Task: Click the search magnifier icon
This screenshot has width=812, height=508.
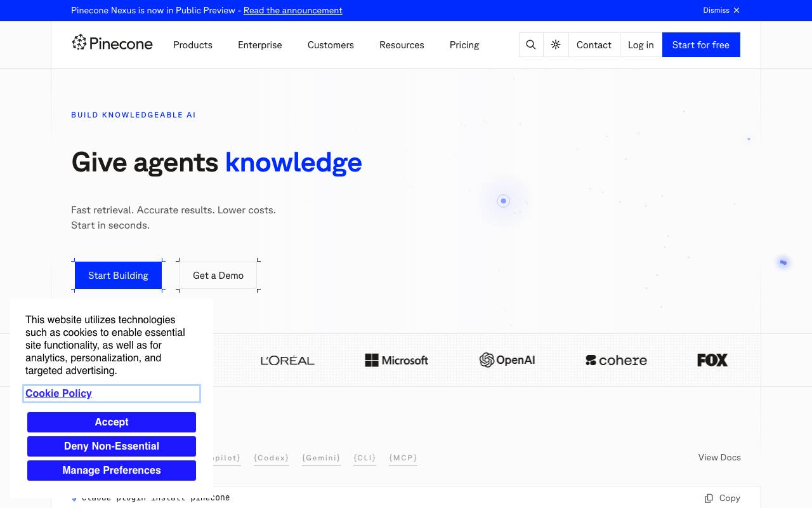Action: click(x=531, y=44)
